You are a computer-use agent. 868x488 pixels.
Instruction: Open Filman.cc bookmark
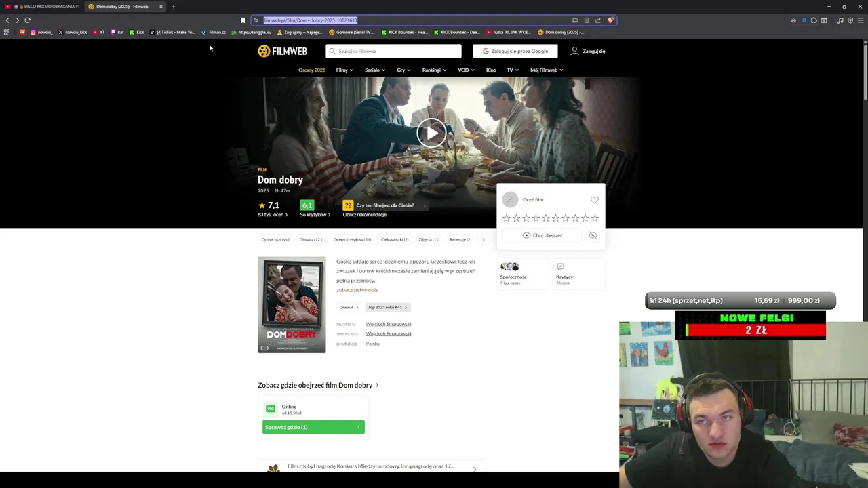tap(214, 32)
